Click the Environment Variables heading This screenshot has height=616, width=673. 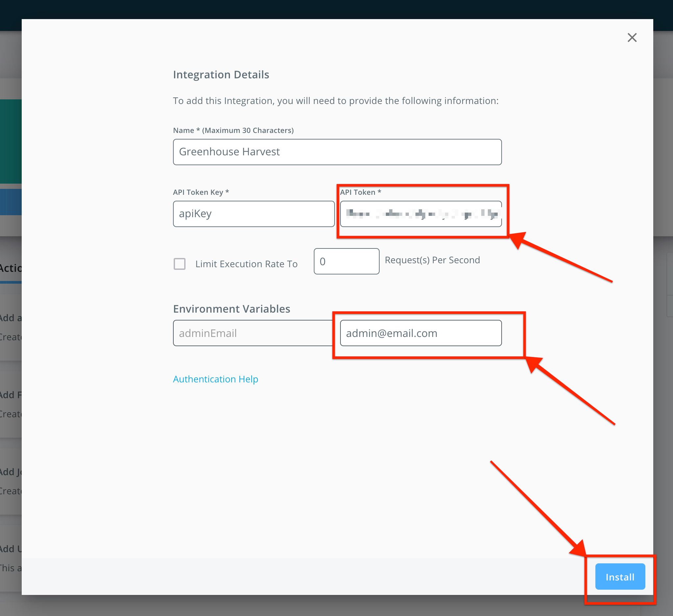tap(231, 309)
